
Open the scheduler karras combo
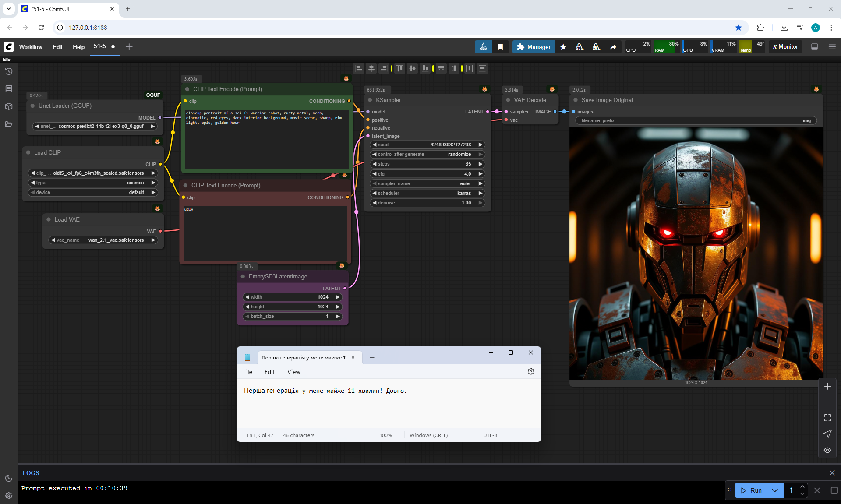point(427,193)
